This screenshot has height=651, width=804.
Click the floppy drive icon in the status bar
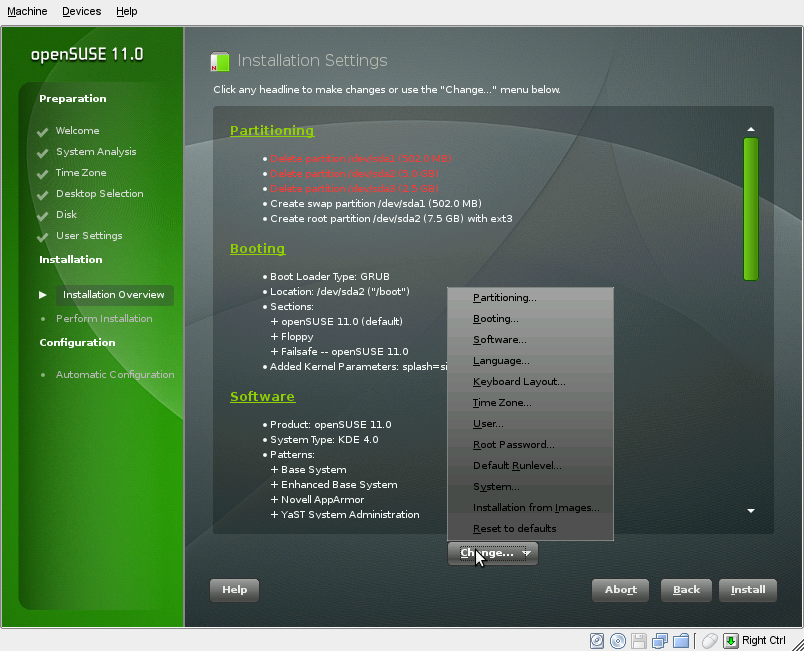tap(639, 640)
